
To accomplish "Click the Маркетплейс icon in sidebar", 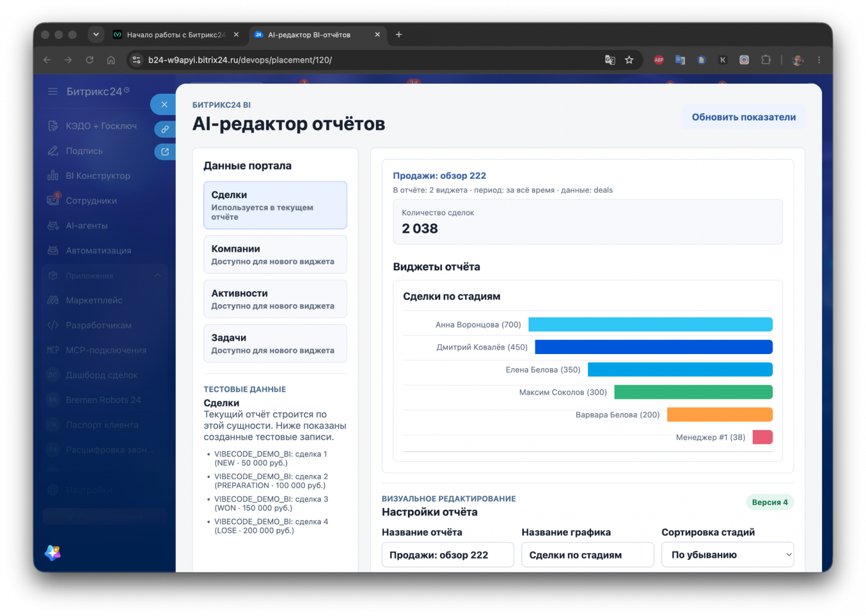I will 53,300.
